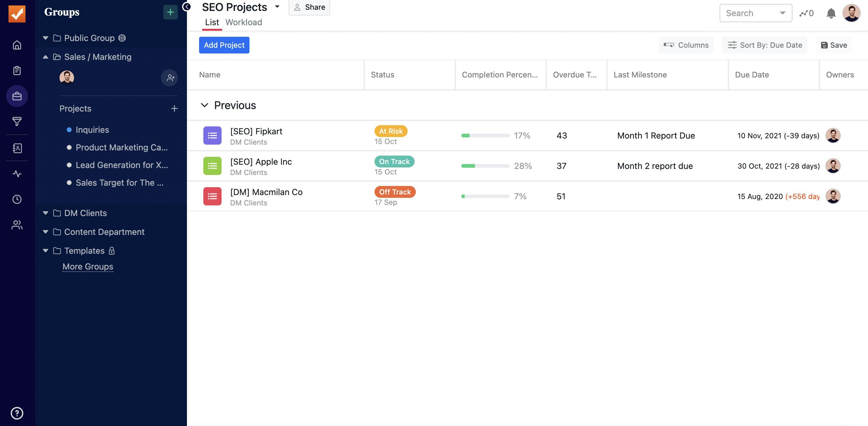Image resolution: width=868 pixels, height=426 pixels.
Task: Click owner avatar in the Apple Inc row
Action: click(833, 166)
